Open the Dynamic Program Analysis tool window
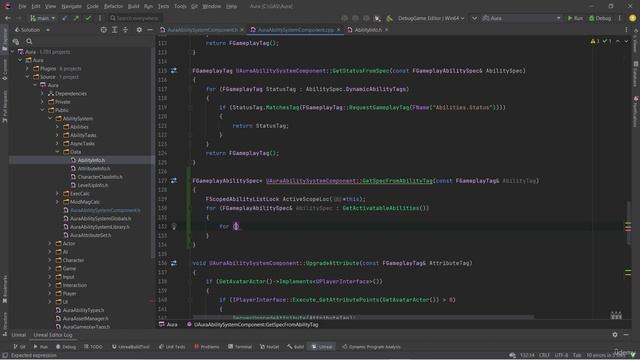Viewport: 640px width, 360px height. click(371, 347)
